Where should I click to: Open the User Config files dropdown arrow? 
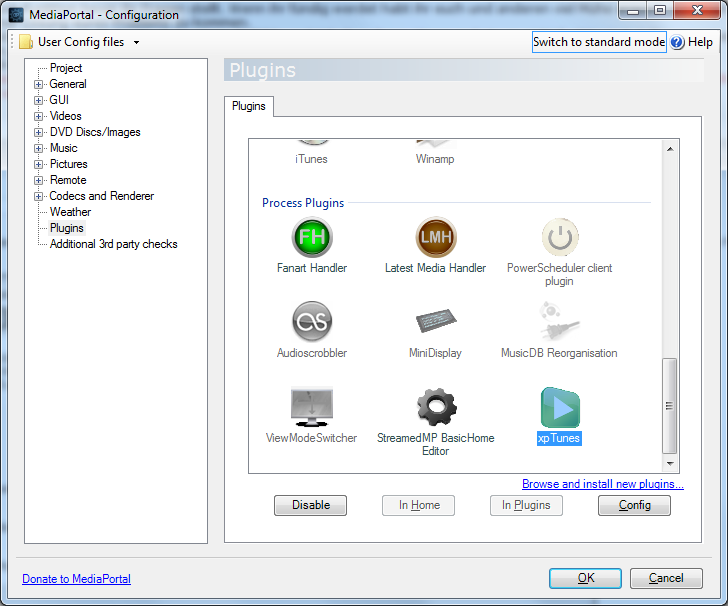click(x=136, y=42)
